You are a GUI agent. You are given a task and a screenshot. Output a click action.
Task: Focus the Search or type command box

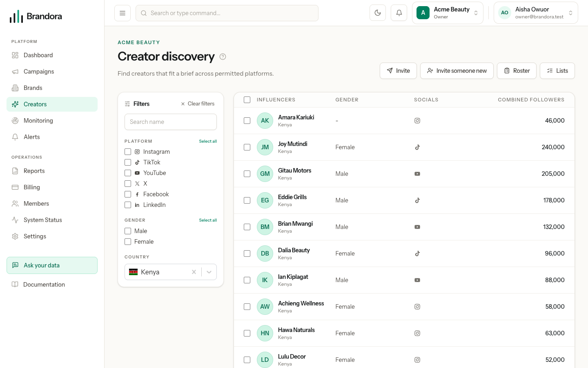227,13
